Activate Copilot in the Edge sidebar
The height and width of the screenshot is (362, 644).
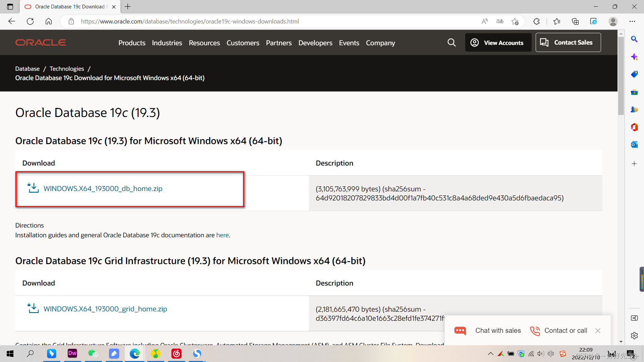point(635,57)
